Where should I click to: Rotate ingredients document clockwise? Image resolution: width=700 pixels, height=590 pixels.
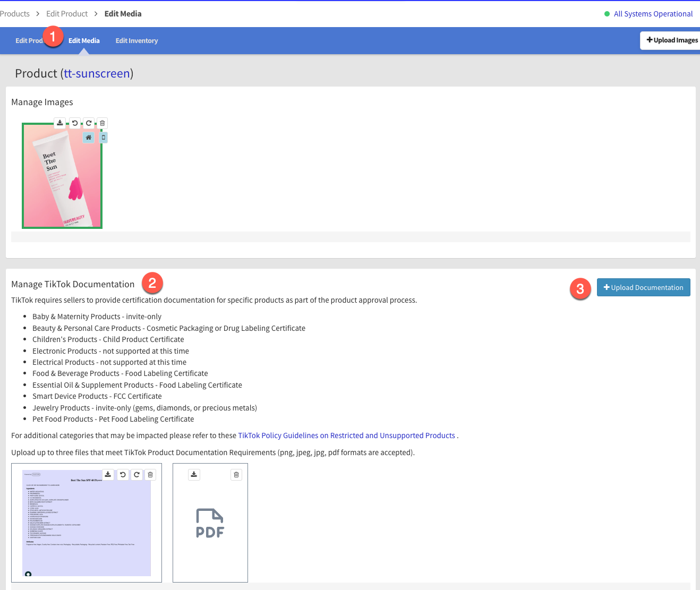136,475
